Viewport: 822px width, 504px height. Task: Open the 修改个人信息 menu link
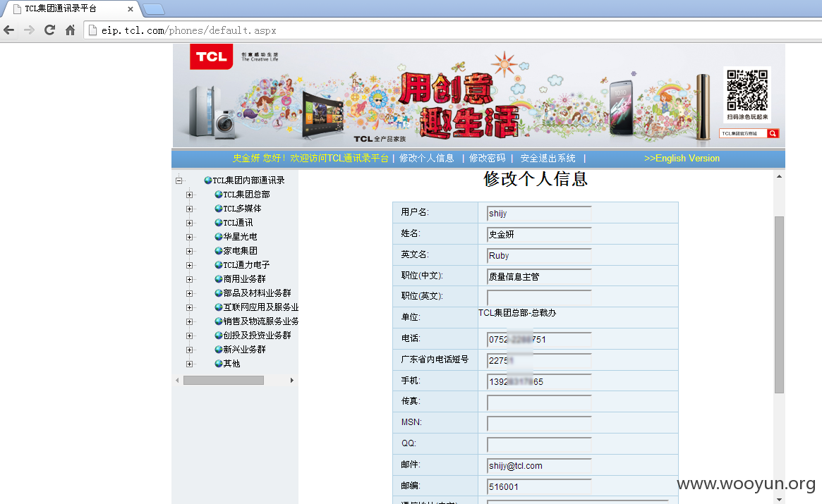pyautogui.click(x=426, y=158)
